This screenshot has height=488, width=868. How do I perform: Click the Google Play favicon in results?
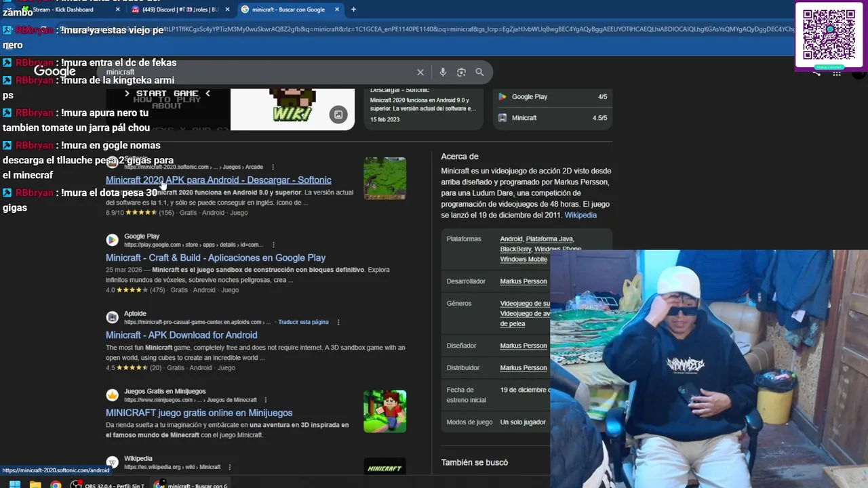[113, 240]
